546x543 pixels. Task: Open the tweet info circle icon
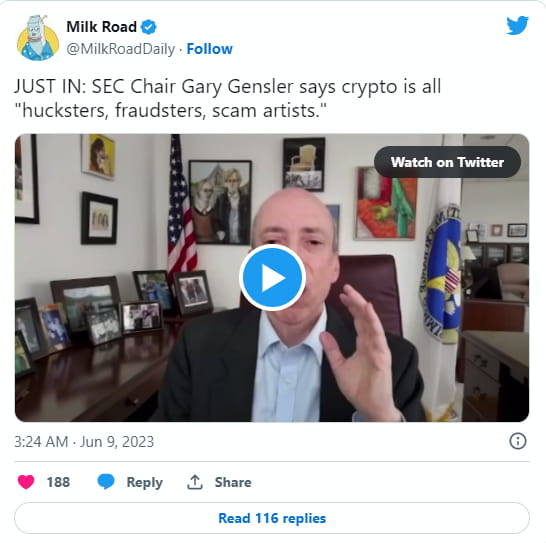coord(518,441)
